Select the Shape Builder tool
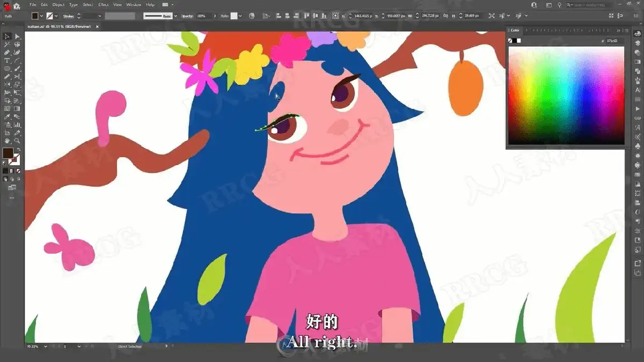This screenshot has height=362, width=644. [8, 100]
